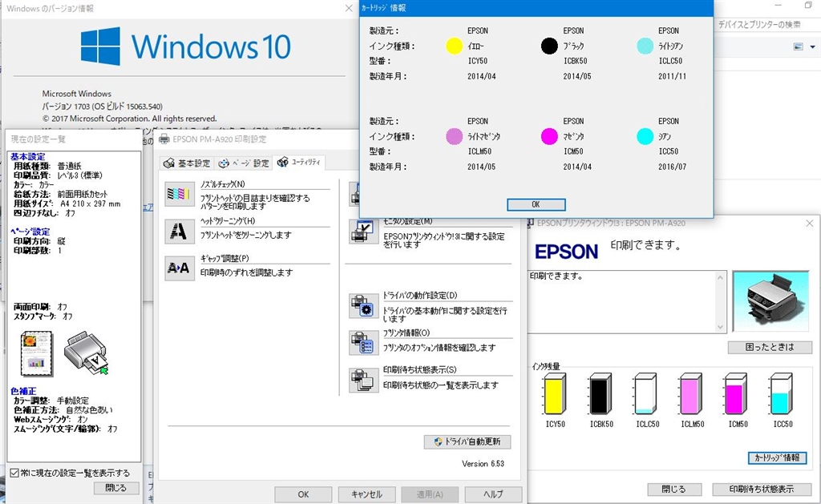Open monitor settings (モニタの設定) icon
821x504 pixels.
pos(363,231)
